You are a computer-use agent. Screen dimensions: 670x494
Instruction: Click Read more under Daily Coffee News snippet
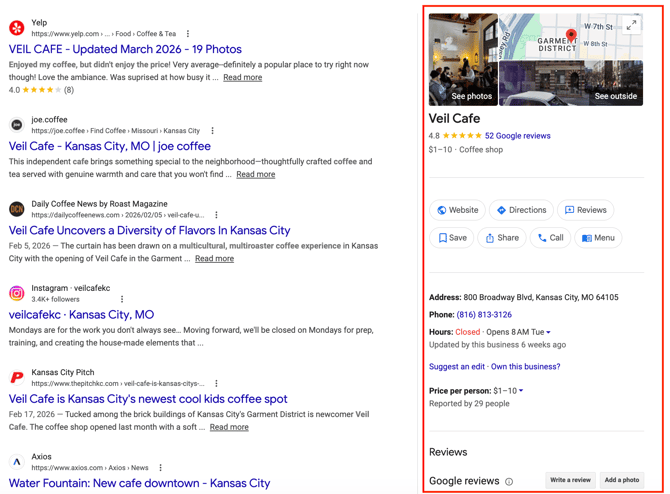point(215,259)
